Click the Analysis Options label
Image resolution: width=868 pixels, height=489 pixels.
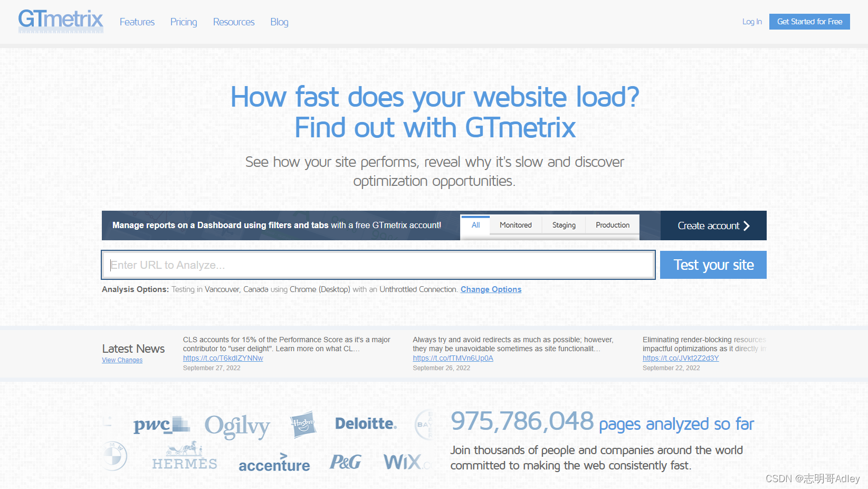click(x=135, y=289)
